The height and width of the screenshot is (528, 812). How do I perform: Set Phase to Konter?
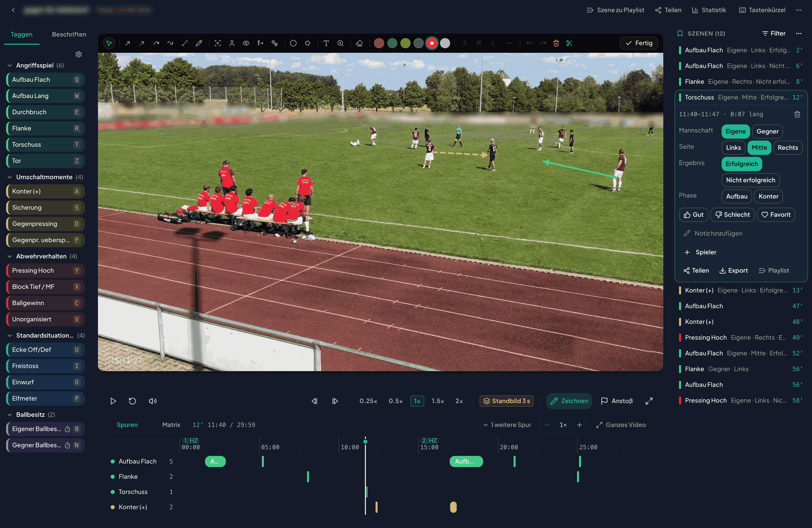pyautogui.click(x=768, y=196)
